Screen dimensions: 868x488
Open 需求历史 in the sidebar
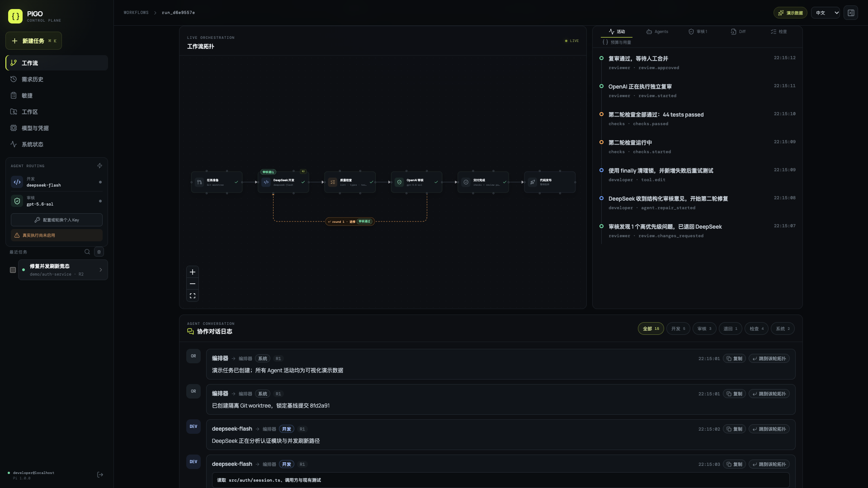pos(57,79)
